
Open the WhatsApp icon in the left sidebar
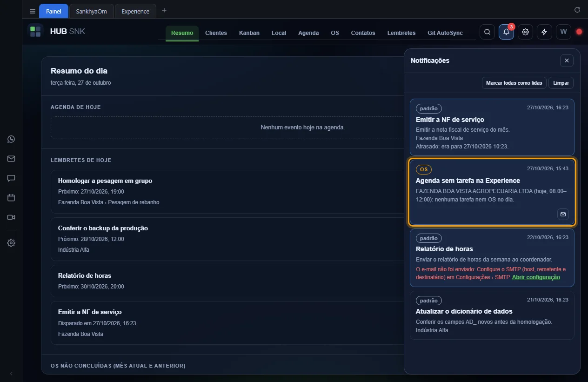tap(11, 139)
